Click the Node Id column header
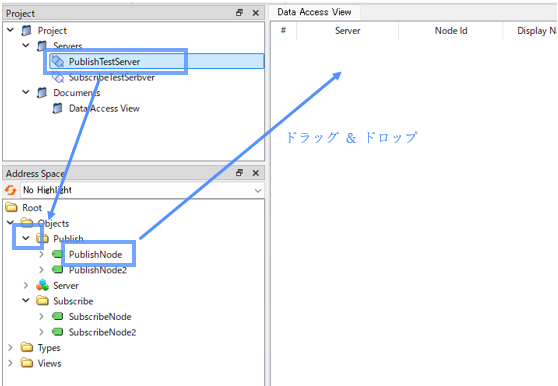Image resolution: width=558 pixels, height=386 pixels. tap(451, 31)
